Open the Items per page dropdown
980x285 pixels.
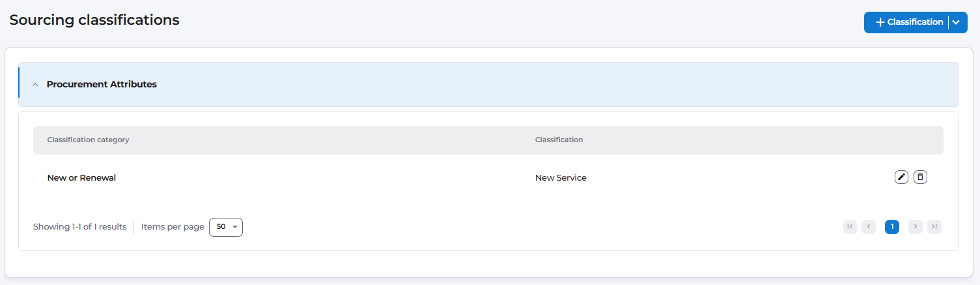(226, 227)
